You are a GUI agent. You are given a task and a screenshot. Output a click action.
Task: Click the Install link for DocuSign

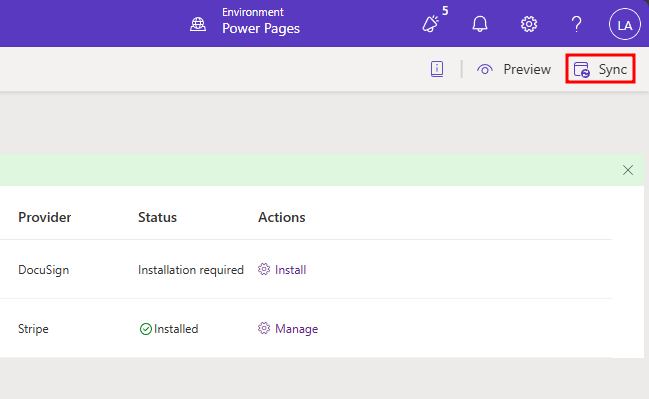tap(291, 270)
